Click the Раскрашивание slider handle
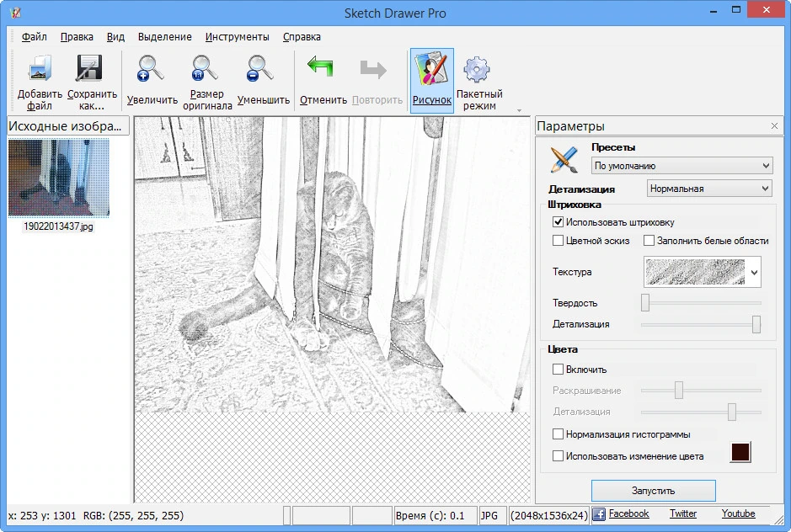 pyautogui.click(x=679, y=390)
